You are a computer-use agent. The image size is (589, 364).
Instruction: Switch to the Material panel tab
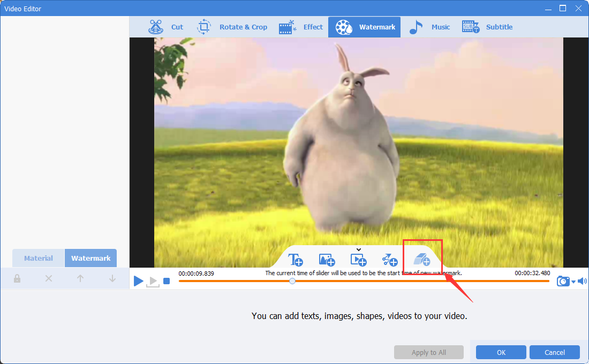pos(39,258)
